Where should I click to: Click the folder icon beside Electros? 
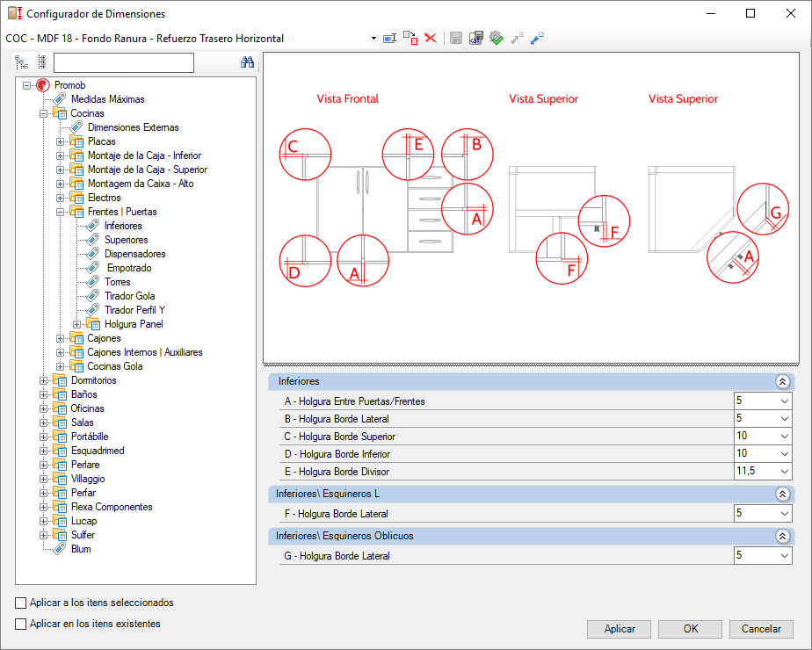tap(76, 198)
